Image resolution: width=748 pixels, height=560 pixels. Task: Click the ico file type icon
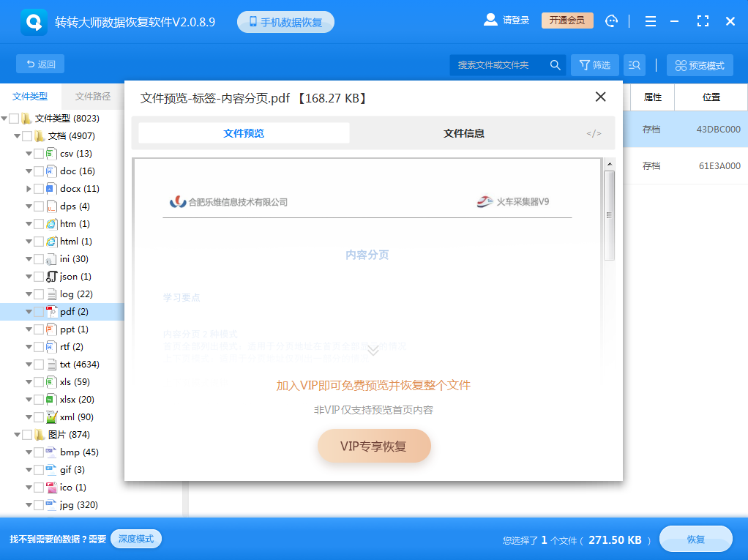51,488
